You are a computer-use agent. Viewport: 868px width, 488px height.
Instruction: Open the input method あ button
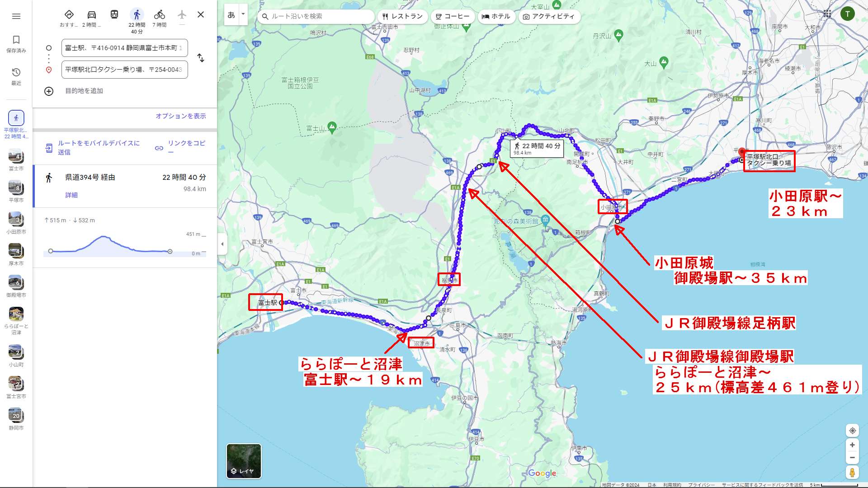pyautogui.click(x=231, y=15)
